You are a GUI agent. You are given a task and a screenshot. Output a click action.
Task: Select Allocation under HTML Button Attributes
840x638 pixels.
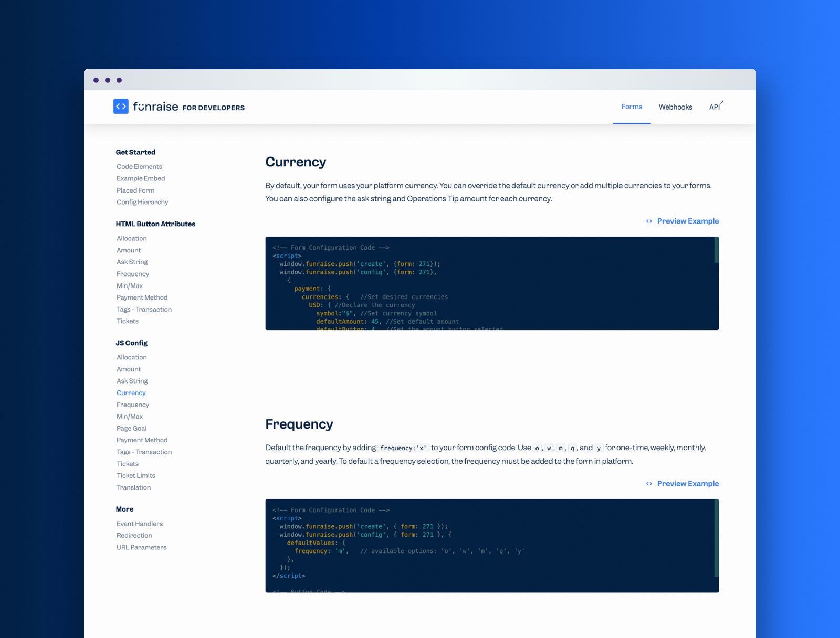(132, 238)
